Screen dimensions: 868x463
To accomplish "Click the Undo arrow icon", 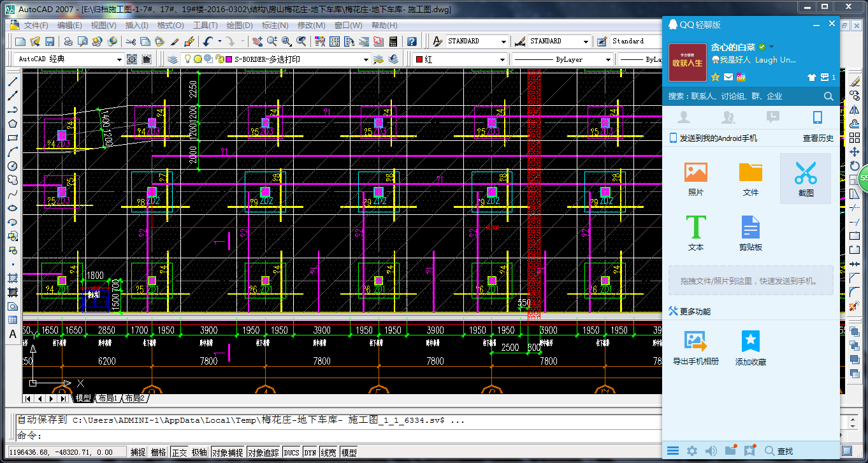I will coord(208,41).
